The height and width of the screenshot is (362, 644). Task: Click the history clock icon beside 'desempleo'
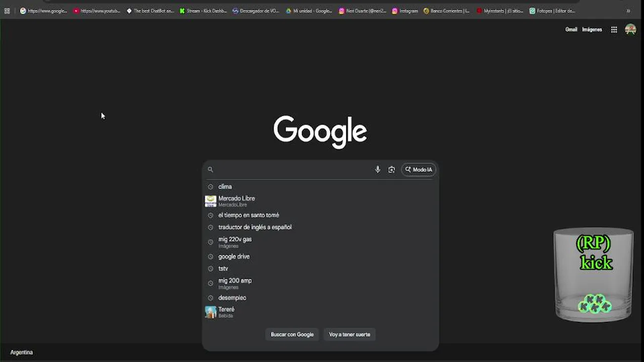coord(210,298)
